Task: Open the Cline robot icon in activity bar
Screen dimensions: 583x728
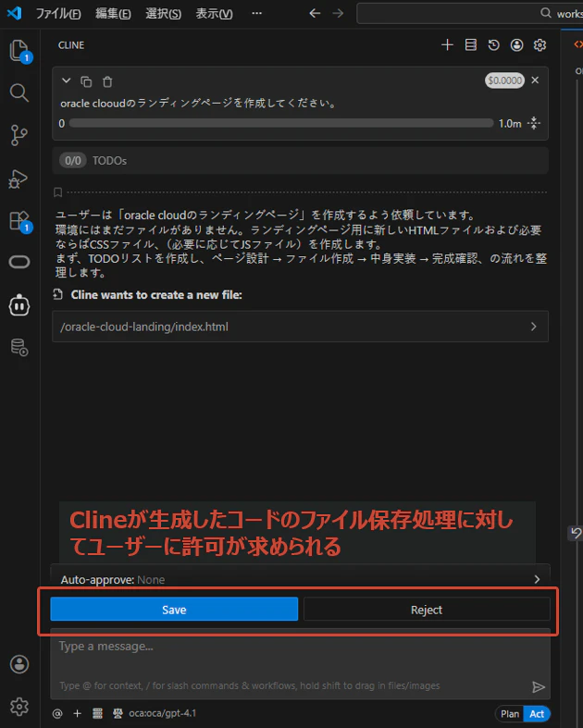Action: coord(19,305)
